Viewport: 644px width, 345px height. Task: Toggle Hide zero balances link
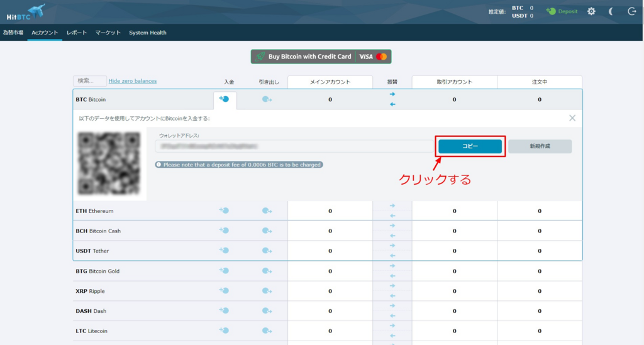[133, 81]
